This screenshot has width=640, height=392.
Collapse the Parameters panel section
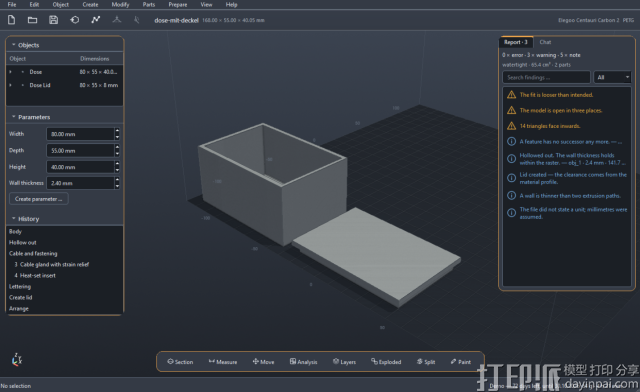pyautogui.click(x=13, y=117)
